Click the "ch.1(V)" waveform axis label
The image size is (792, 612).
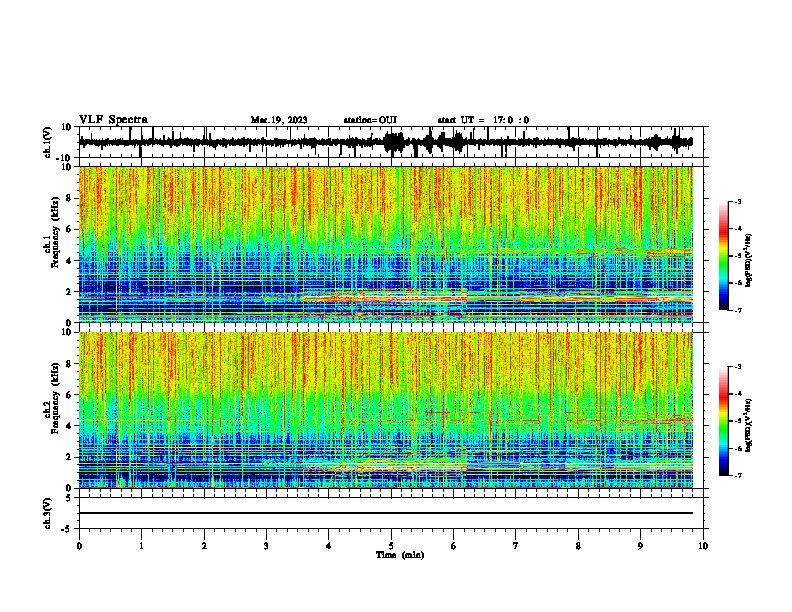(x=48, y=142)
